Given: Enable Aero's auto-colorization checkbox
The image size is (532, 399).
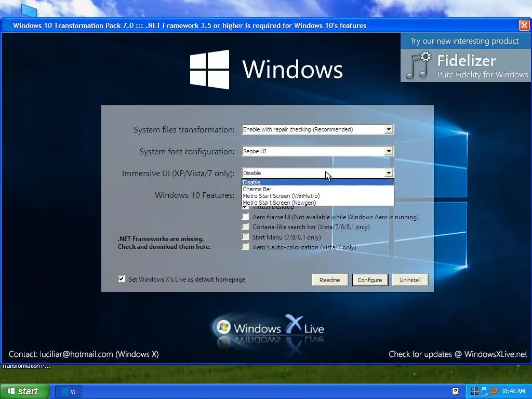Looking at the screenshot, I should pos(245,247).
